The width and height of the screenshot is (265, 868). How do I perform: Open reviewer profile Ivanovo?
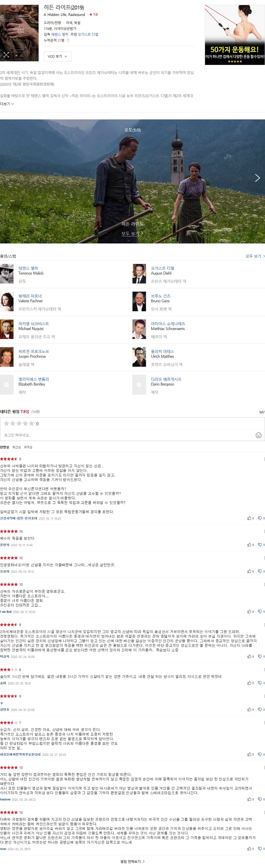point(5,799)
